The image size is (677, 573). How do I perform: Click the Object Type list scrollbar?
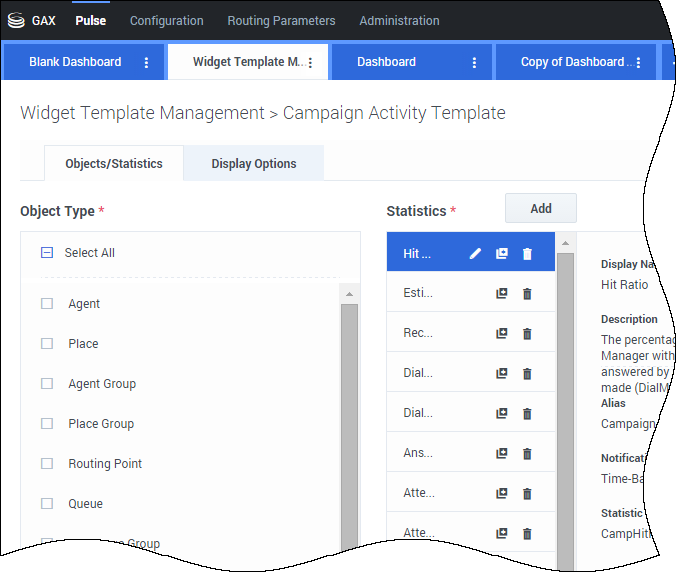coord(349,420)
